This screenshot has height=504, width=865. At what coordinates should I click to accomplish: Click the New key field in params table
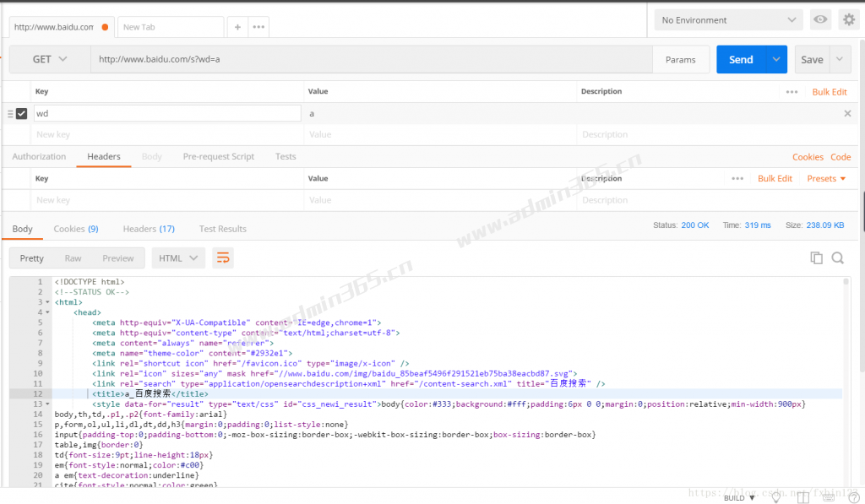pos(167,134)
